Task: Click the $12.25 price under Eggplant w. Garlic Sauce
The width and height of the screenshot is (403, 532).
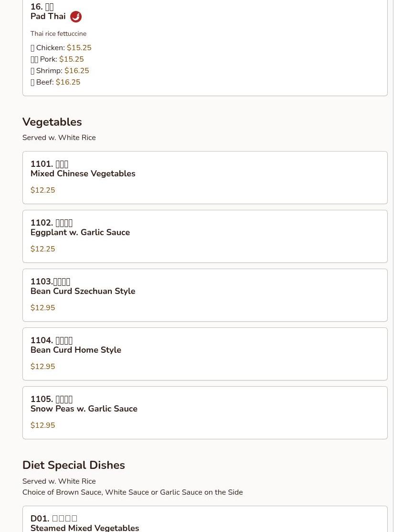Action: point(42,249)
